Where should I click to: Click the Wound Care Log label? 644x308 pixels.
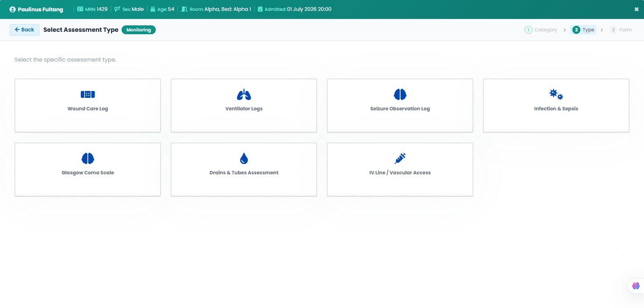(x=88, y=109)
